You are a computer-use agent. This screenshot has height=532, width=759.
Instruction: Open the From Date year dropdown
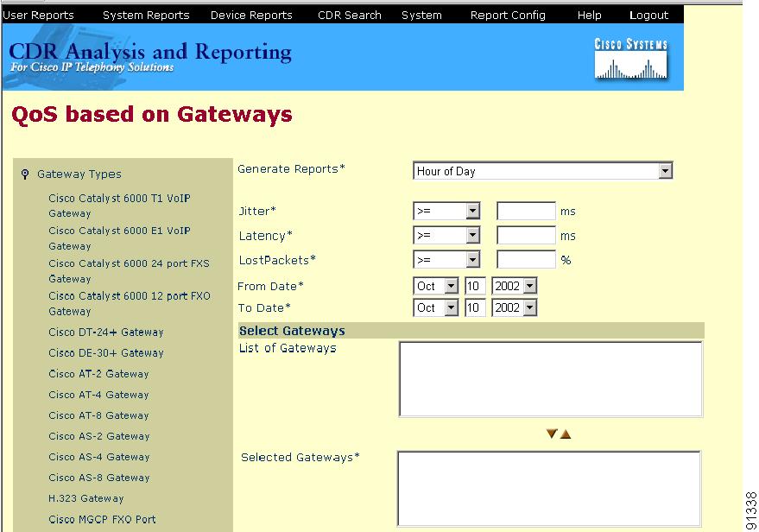pos(514,286)
